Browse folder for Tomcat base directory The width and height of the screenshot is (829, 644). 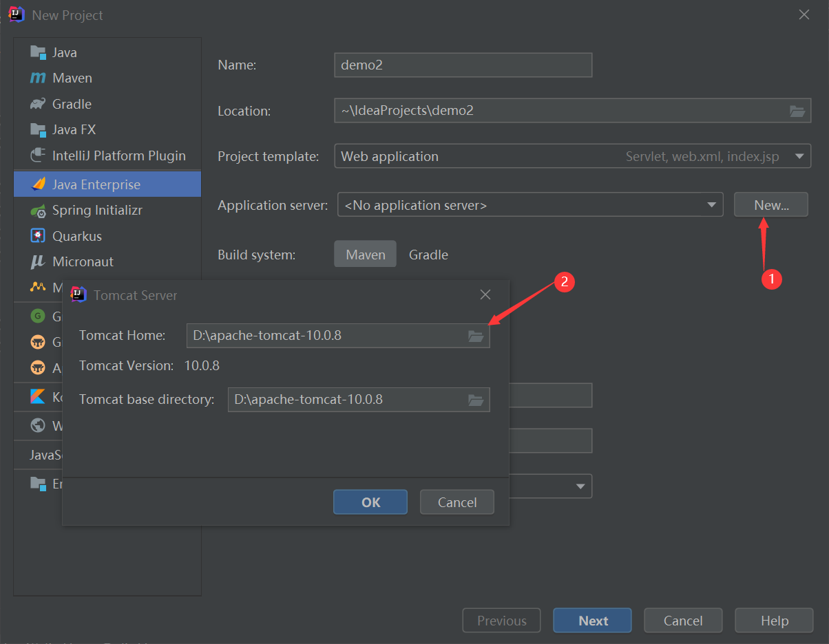pos(476,400)
